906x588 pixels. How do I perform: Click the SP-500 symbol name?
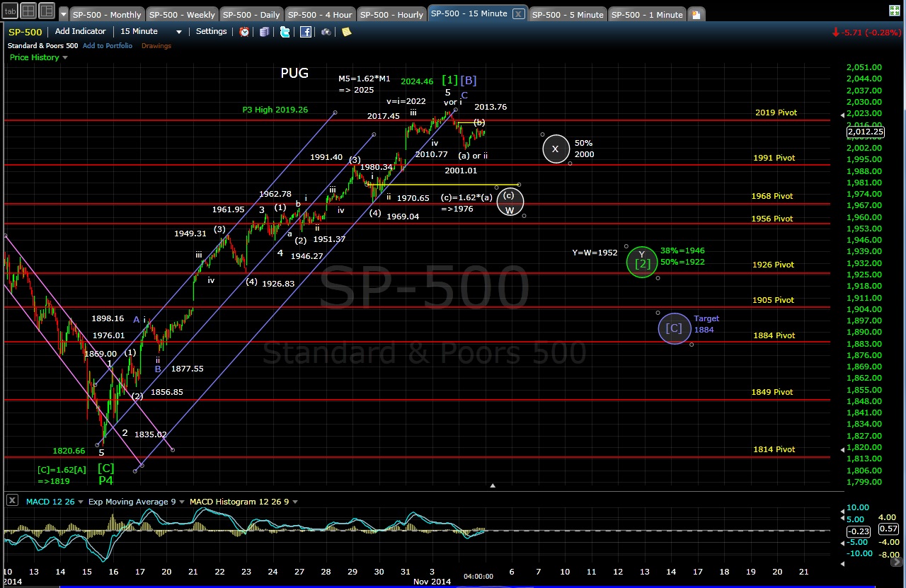coord(27,32)
